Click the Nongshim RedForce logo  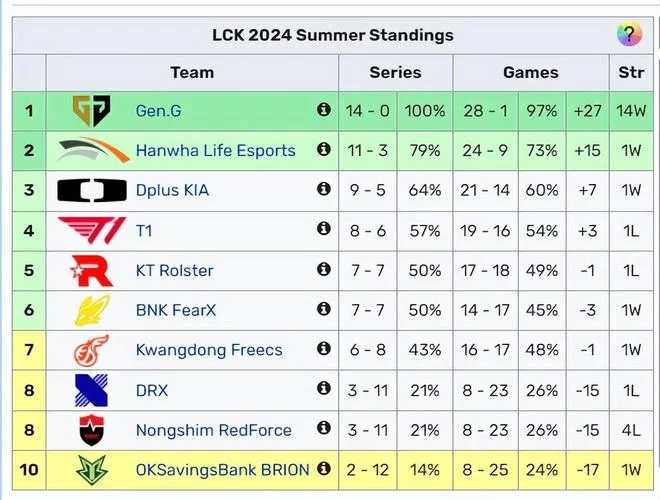pyautogui.click(x=92, y=430)
